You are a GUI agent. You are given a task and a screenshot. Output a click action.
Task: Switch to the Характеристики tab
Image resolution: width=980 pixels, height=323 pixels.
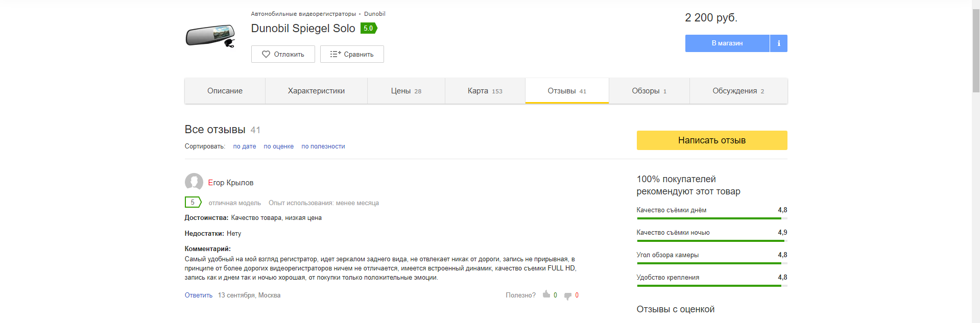316,91
